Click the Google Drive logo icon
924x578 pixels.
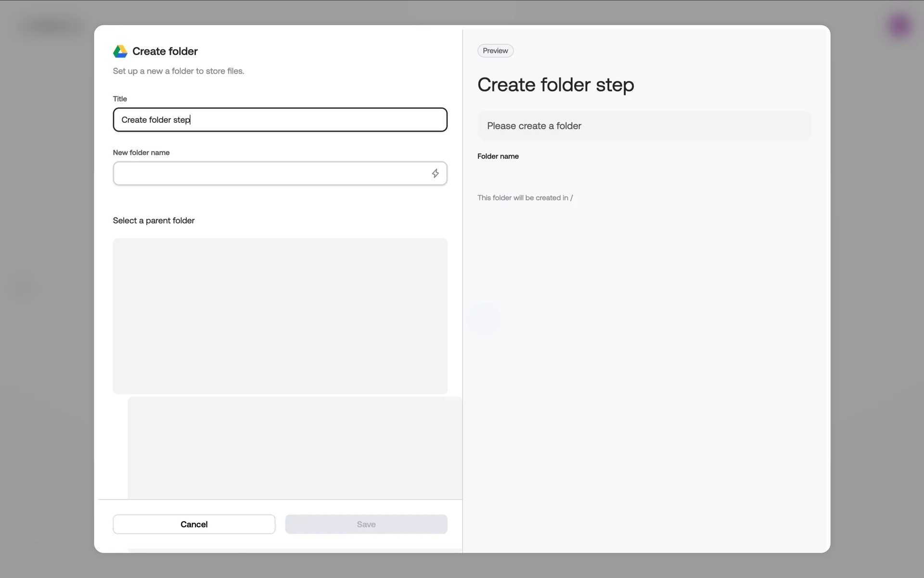(120, 51)
